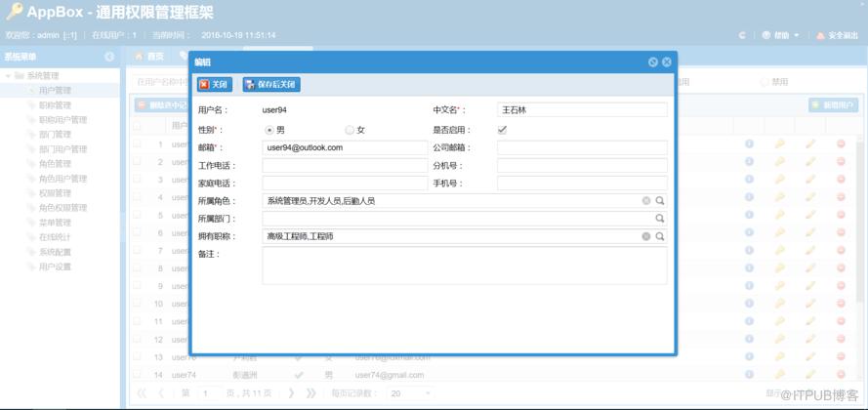Tick the checkbox for grid row 1
Viewport: 868px width, 410px height.
click(137, 143)
